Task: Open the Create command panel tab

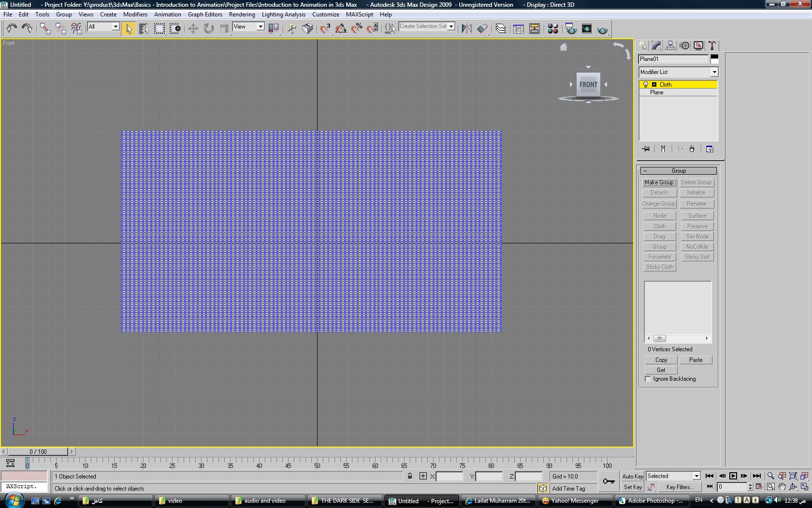Action: point(643,45)
